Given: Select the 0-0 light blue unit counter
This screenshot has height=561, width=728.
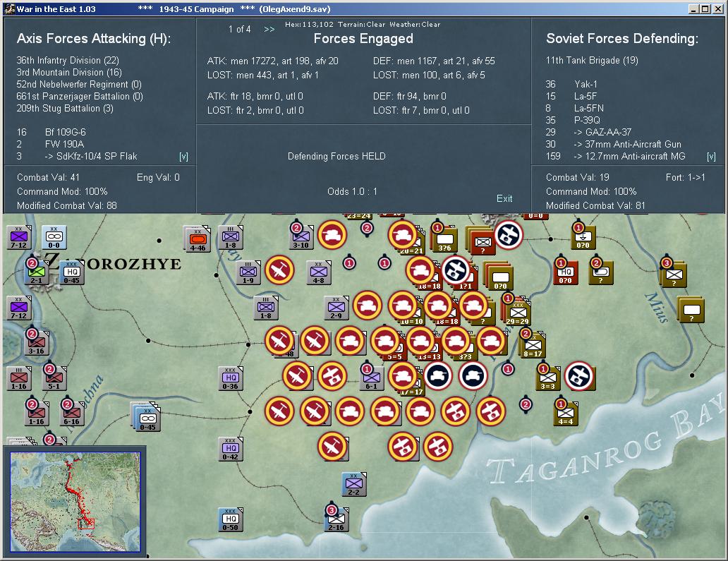Looking at the screenshot, I should (x=54, y=237).
